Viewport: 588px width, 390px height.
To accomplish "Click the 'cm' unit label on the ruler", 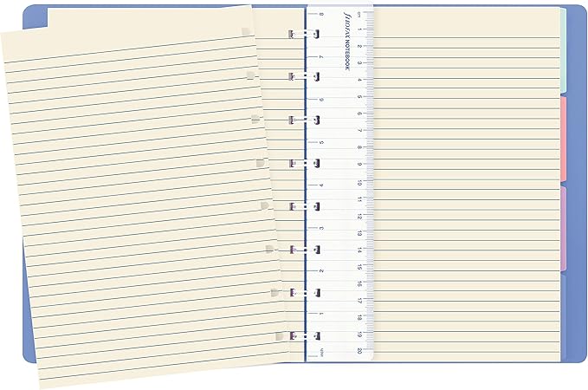I will pos(359,14).
